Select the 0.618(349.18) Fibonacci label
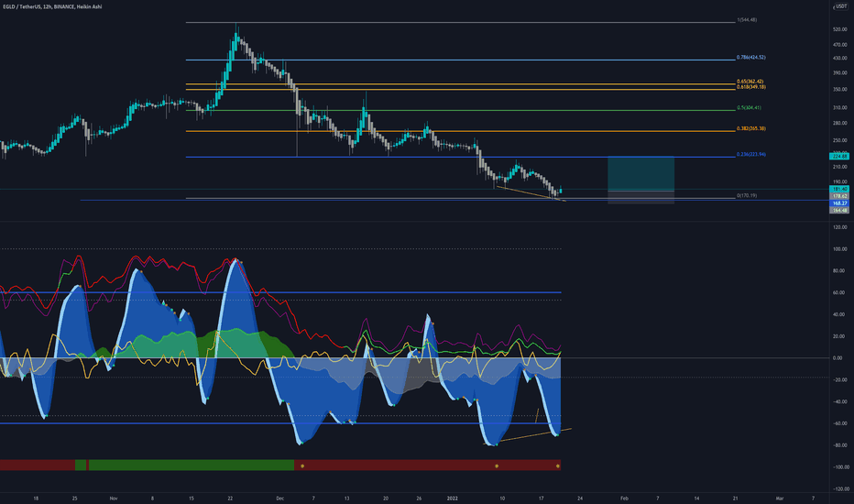Screen dimensions: 854x504 [x=751, y=87]
